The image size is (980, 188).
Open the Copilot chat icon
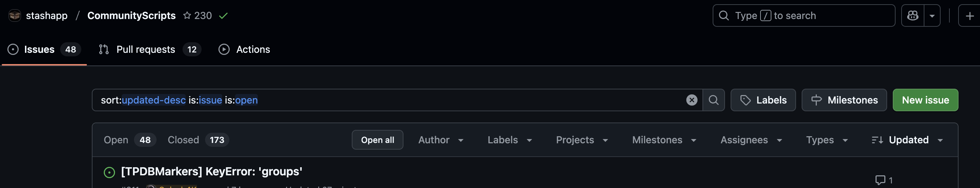click(x=912, y=15)
